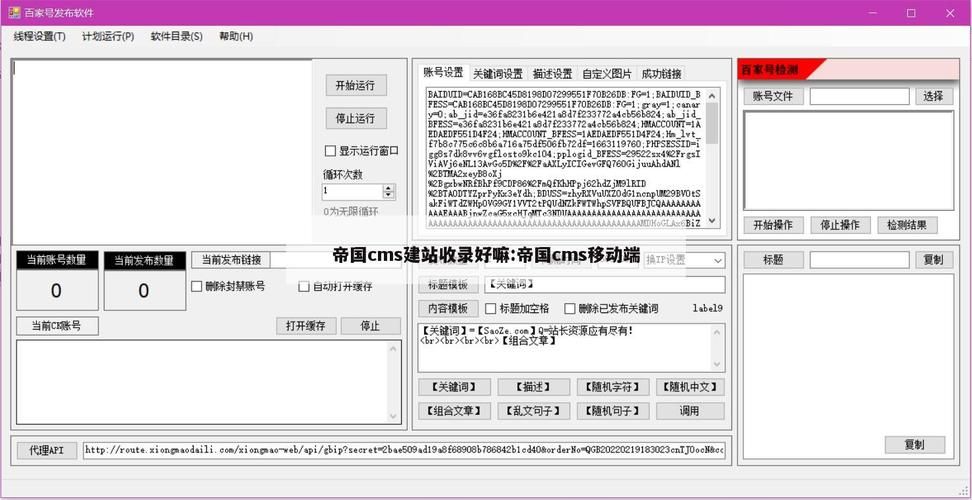Click the 停止操作 button
This screenshot has width=972, height=500.
pos(840,225)
